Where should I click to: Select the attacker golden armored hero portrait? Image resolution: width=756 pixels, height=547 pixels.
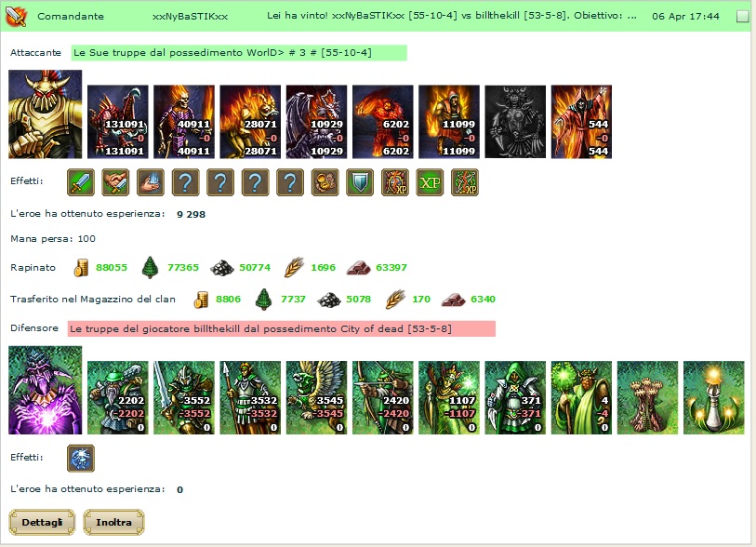click(46, 114)
